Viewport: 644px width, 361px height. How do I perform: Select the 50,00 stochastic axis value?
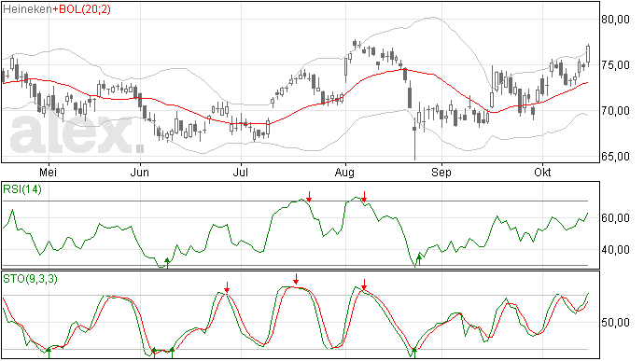coord(615,323)
